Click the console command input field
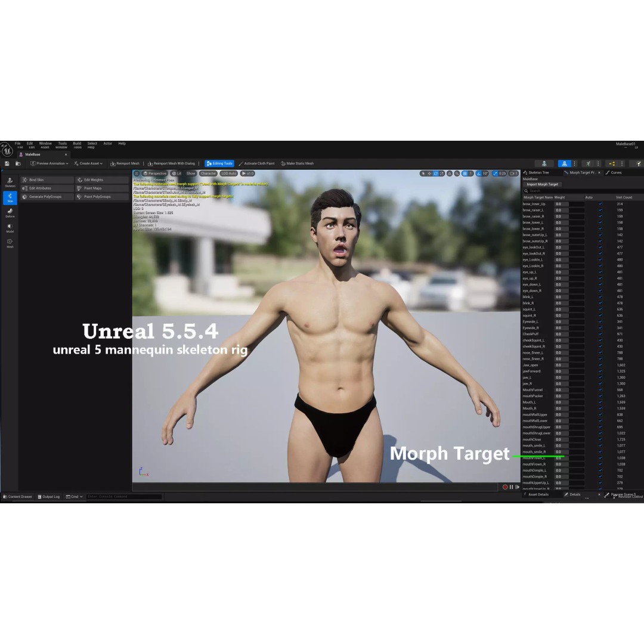The width and height of the screenshot is (644, 644). point(124,497)
